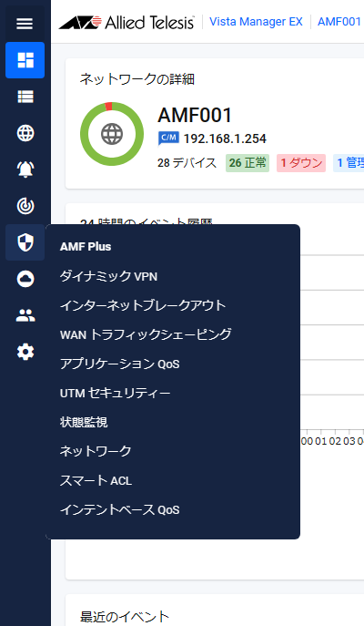
Task: Click the shield security sidebar icon
Action: (25, 242)
